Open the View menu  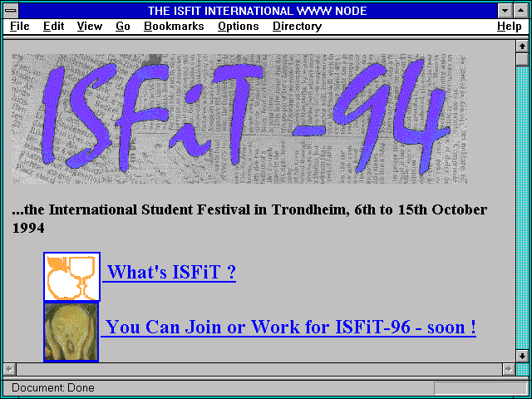coord(90,27)
